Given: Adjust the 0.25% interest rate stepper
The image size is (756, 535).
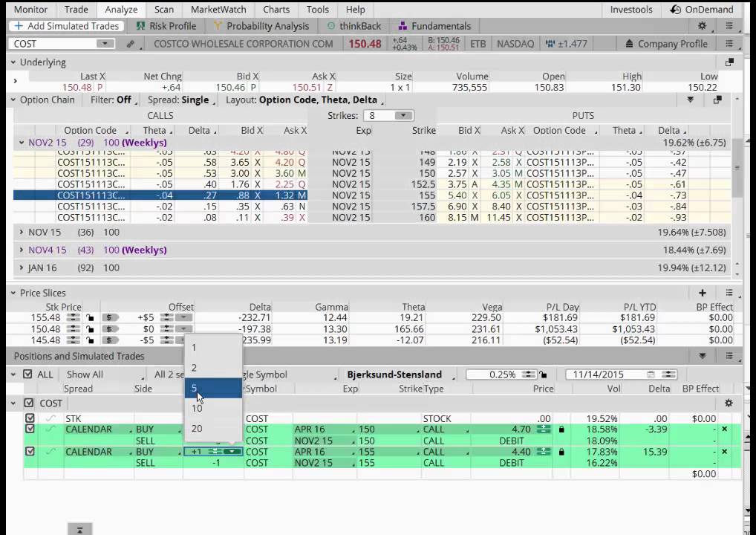Looking at the screenshot, I should pyautogui.click(x=529, y=374).
